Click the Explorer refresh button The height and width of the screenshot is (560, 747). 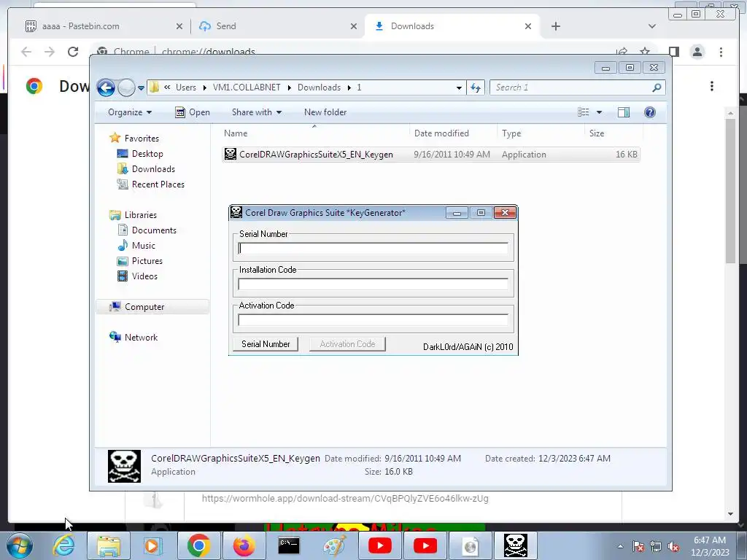(476, 87)
